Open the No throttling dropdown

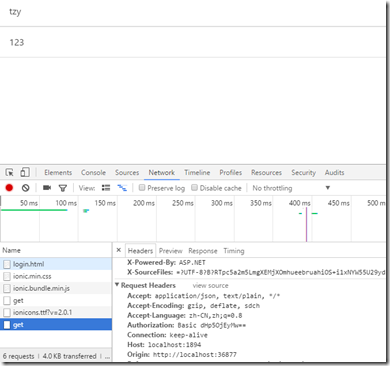point(291,188)
